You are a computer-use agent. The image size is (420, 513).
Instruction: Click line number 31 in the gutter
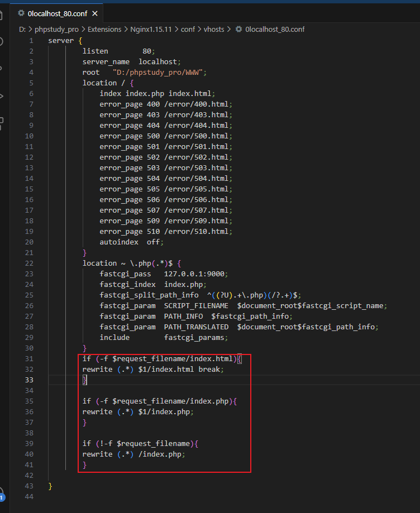30,358
